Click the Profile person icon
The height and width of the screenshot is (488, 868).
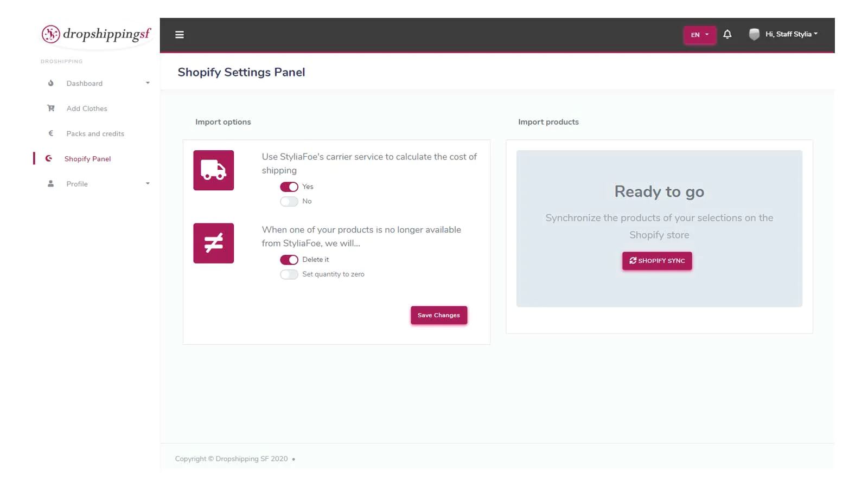(x=50, y=184)
